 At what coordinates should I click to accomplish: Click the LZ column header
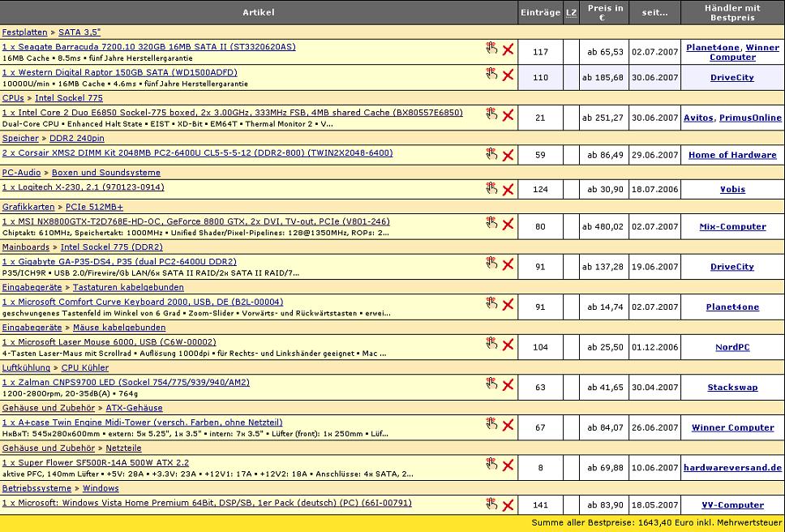[x=571, y=12]
